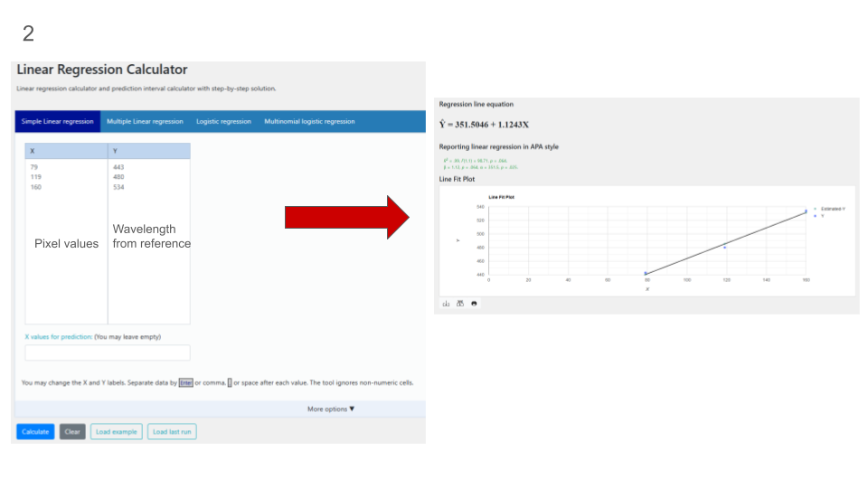Click the X values for prediction label

(x=58, y=336)
